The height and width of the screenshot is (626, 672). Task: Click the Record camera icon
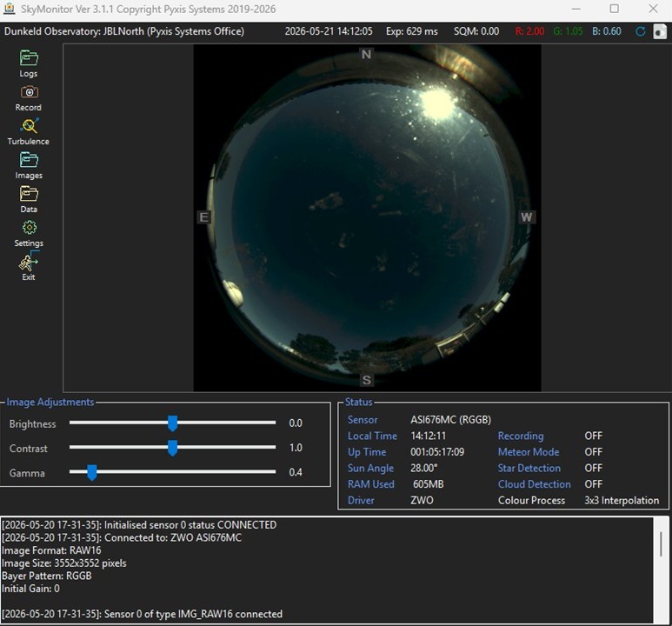point(29,92)
